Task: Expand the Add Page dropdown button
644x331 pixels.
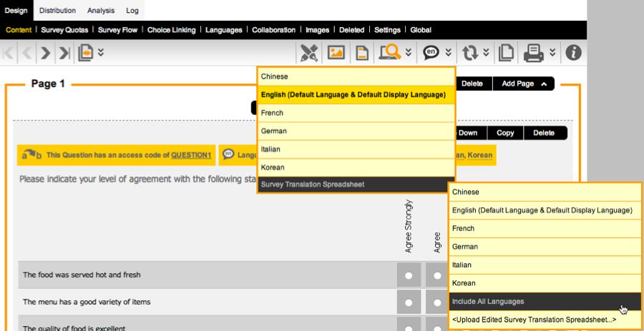Action: click(x=523, y=84)
